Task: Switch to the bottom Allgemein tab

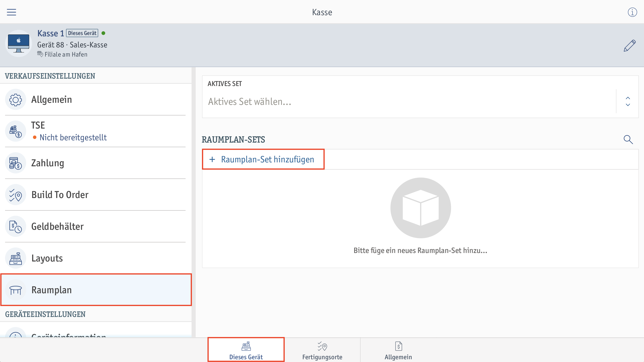Action: pyautogui.click(x=398, y=350)
